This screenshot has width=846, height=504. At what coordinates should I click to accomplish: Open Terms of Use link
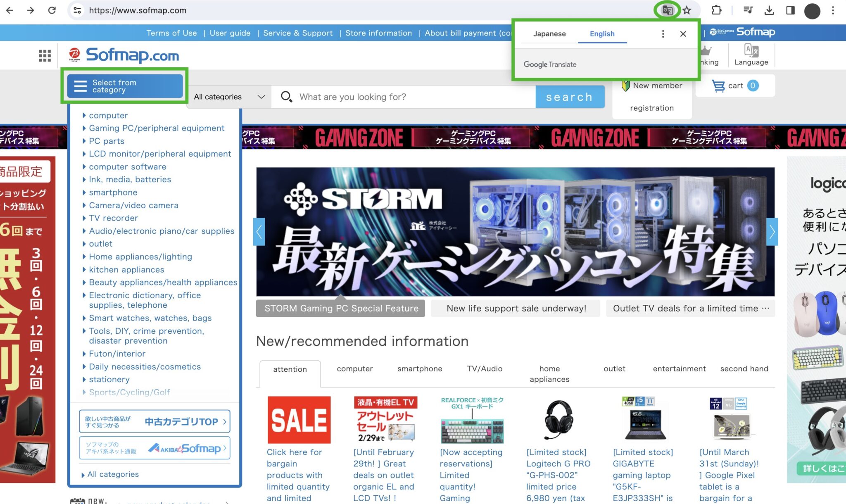(172, 33)
